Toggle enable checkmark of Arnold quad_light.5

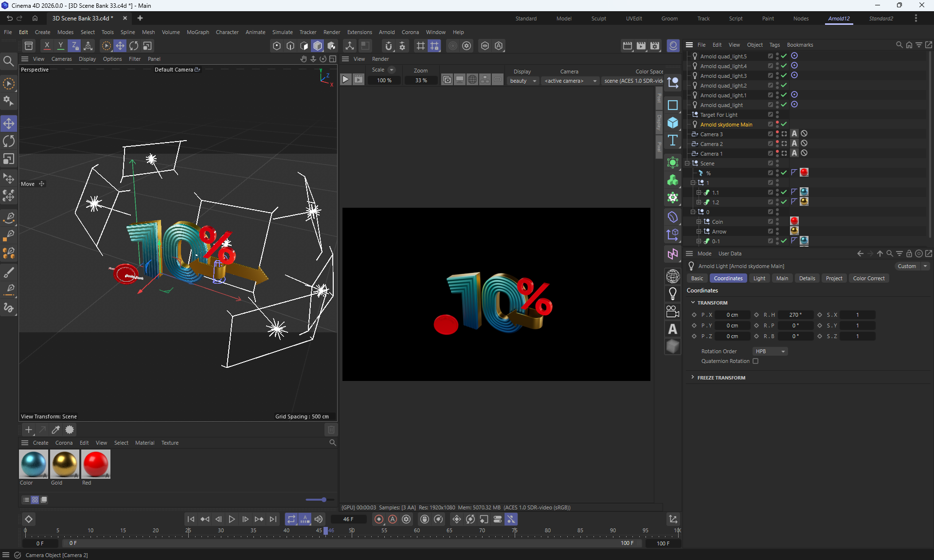point(784,56)
